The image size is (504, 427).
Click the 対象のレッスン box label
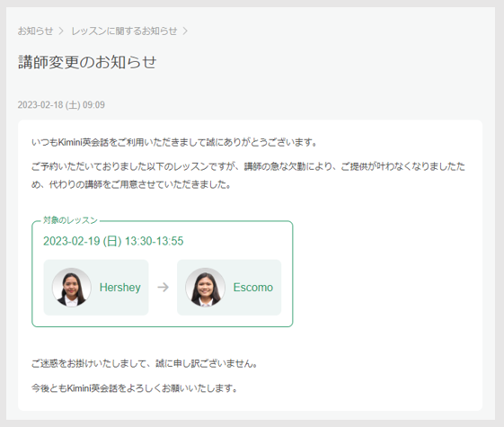pos(70,220)
